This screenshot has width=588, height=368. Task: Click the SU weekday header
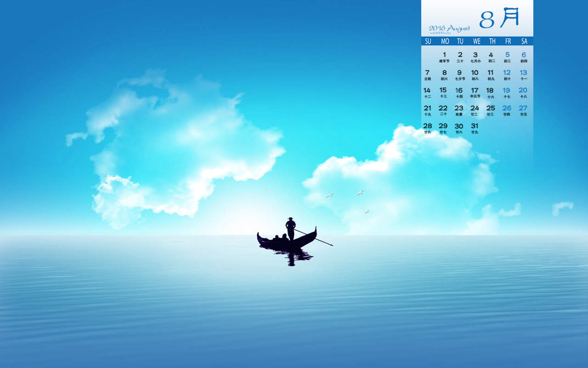[428, 41]
